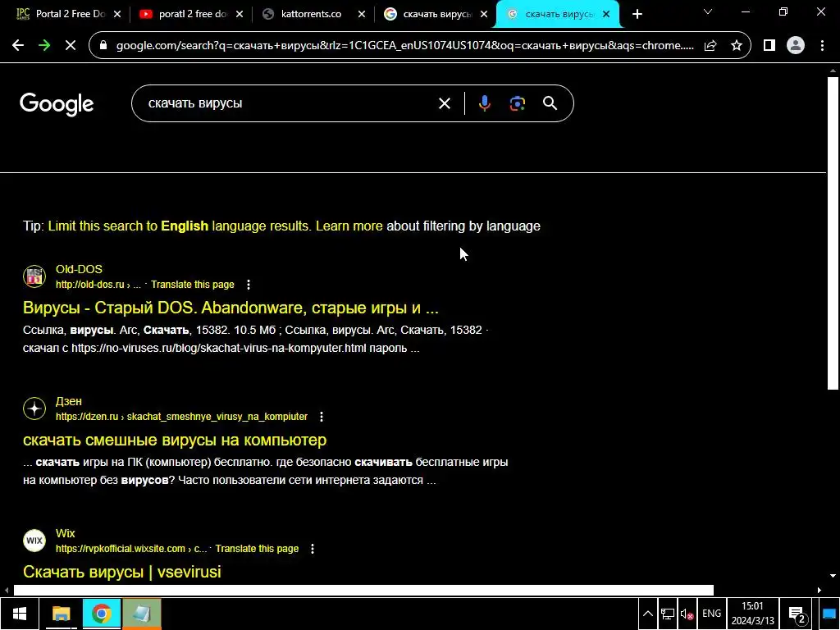Image resolution: width=840 pixels, height=630 pixels.
Task: Click the Wix site favicon
Action: pos(34,540)
